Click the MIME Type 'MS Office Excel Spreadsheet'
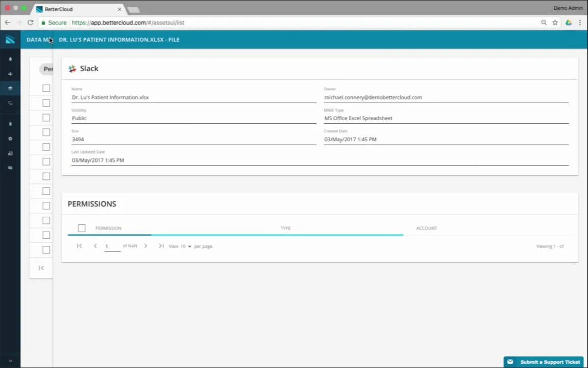Screen dimensions: 588x368 coord(446,118)
